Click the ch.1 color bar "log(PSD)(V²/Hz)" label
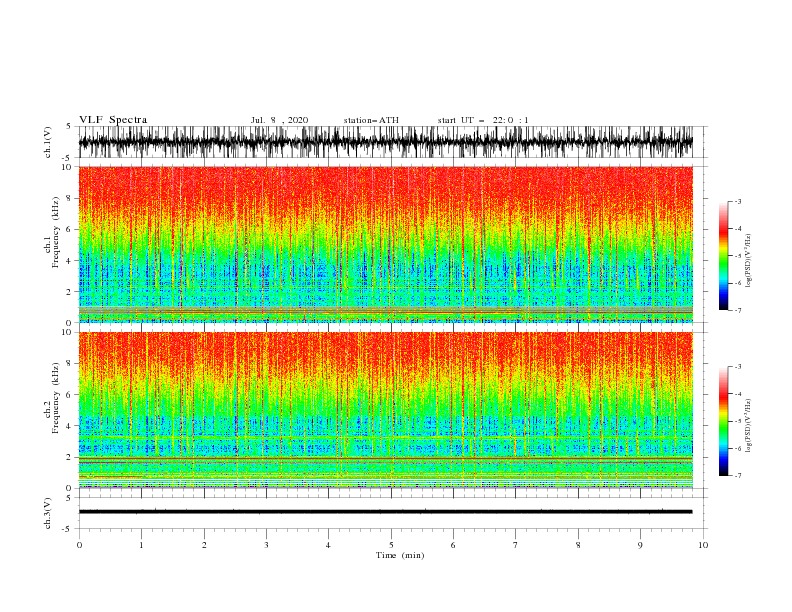792x612 pixels. pyautogui.click(x=749, y=261)
